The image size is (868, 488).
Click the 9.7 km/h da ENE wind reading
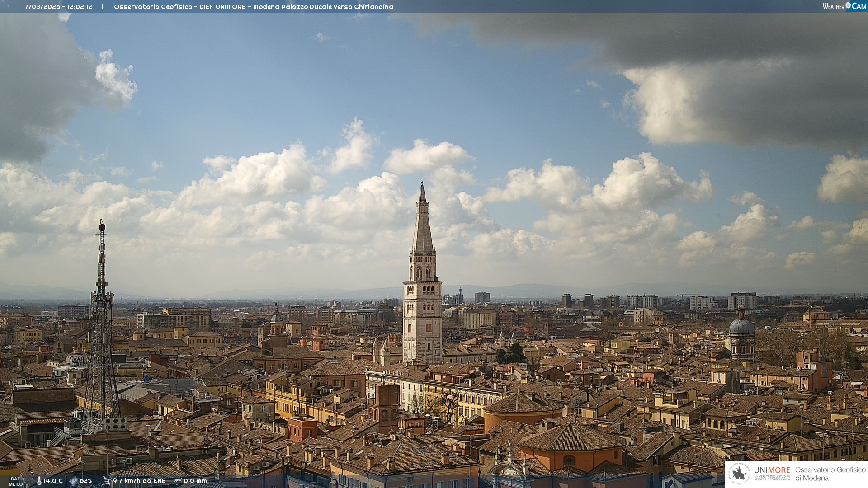click(x=139, y=481)
